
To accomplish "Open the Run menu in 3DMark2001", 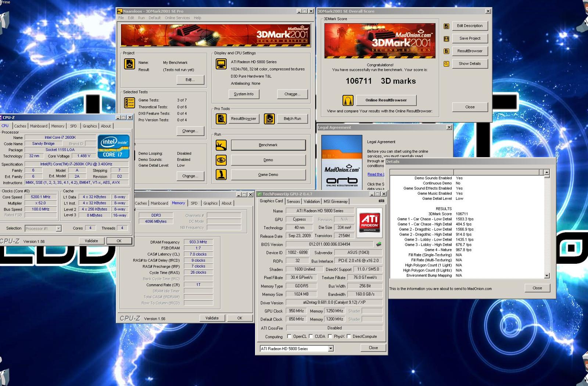I will click(141, 18).
